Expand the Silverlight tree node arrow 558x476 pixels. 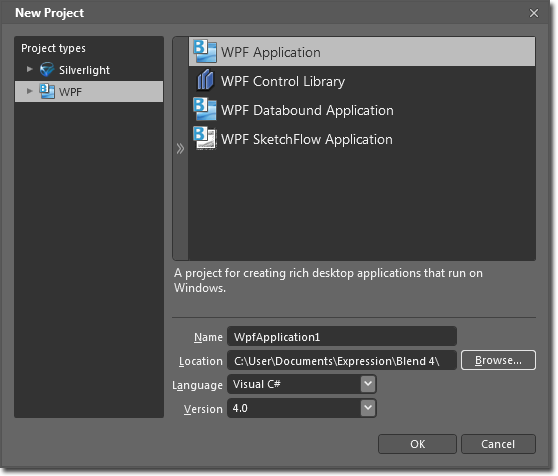pyautogui.click(x=30, y=69)
